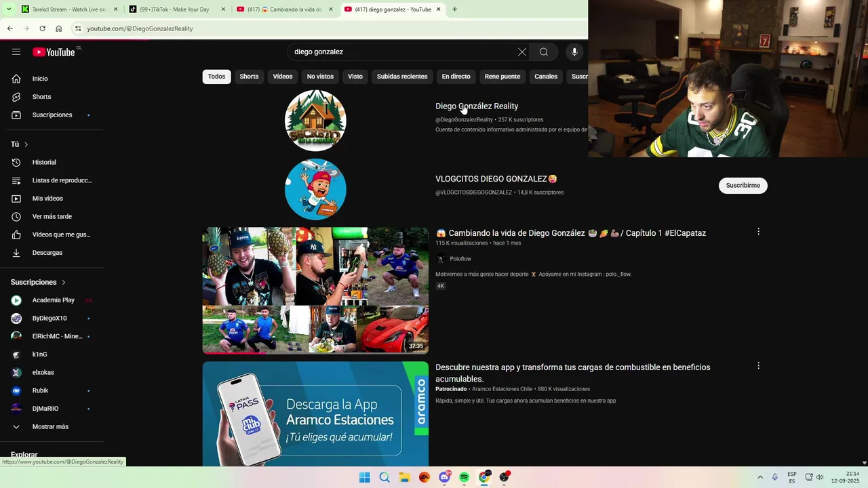Select the Canales filter chip
This screenshot has width=868, height=488.
pos(546,77)
